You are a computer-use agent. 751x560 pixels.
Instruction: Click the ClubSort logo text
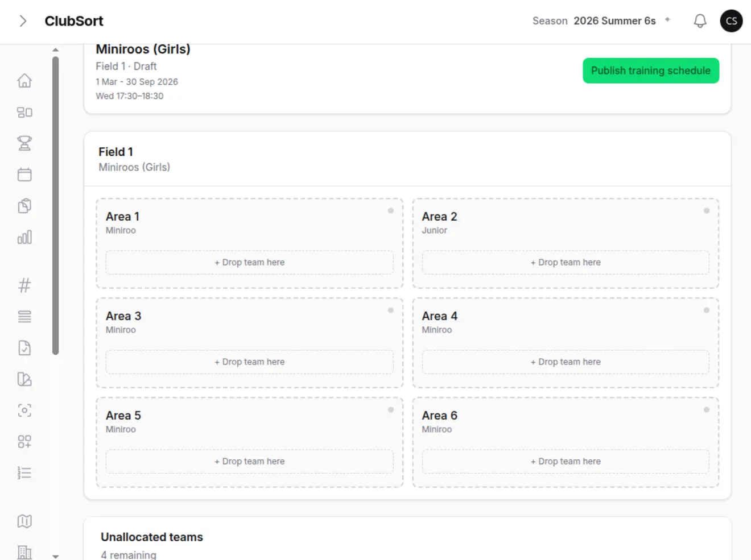coord(74,21)
